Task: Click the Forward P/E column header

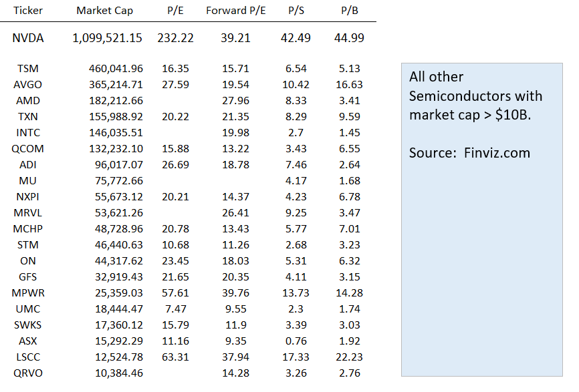Action: (x=235, y=11)
